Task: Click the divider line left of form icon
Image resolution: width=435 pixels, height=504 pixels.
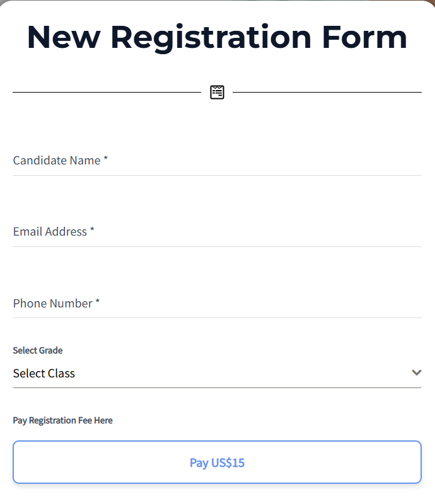Action: (x=107, y=93)
